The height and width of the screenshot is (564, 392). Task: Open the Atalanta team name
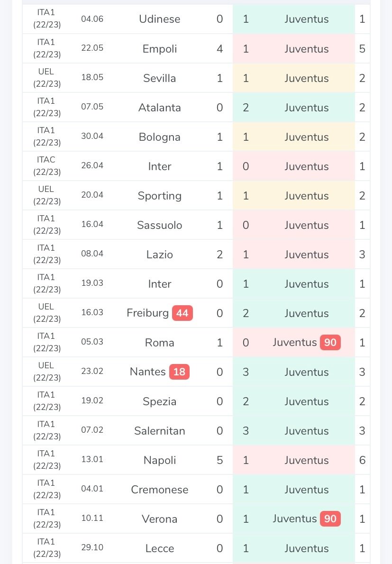160,108
